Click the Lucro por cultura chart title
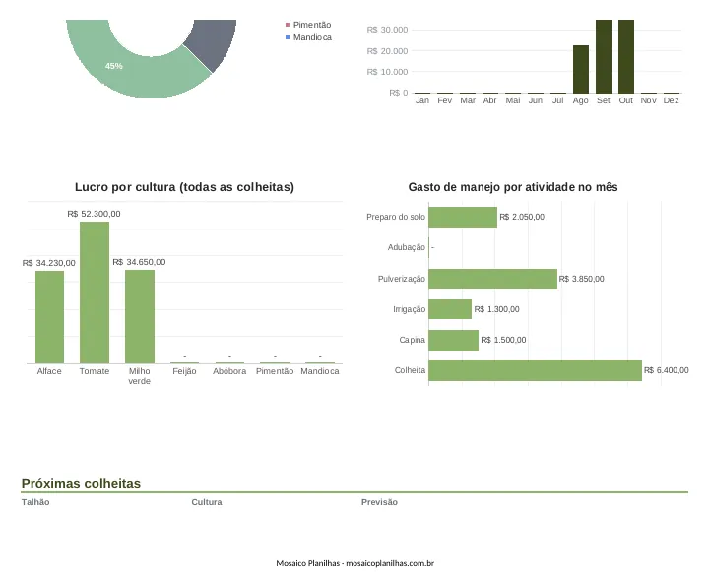This screenshot has height=588, width=709. [x=184, y=187]
